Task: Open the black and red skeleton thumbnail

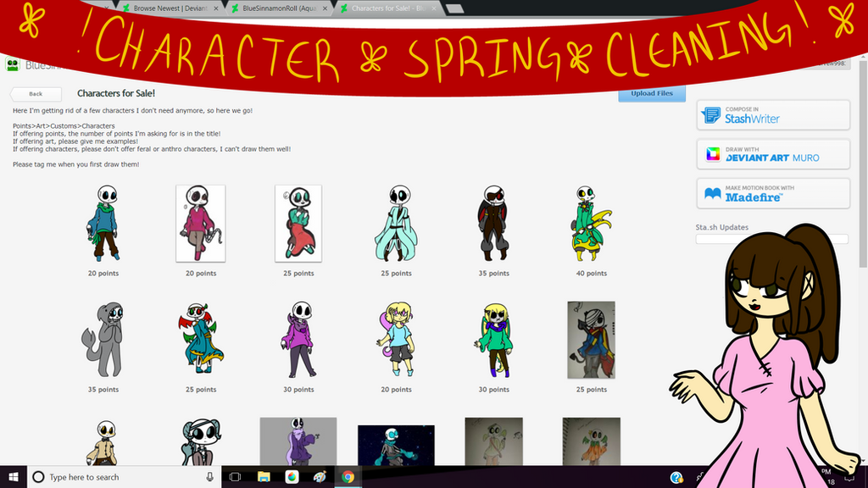Action: point(494,224)
